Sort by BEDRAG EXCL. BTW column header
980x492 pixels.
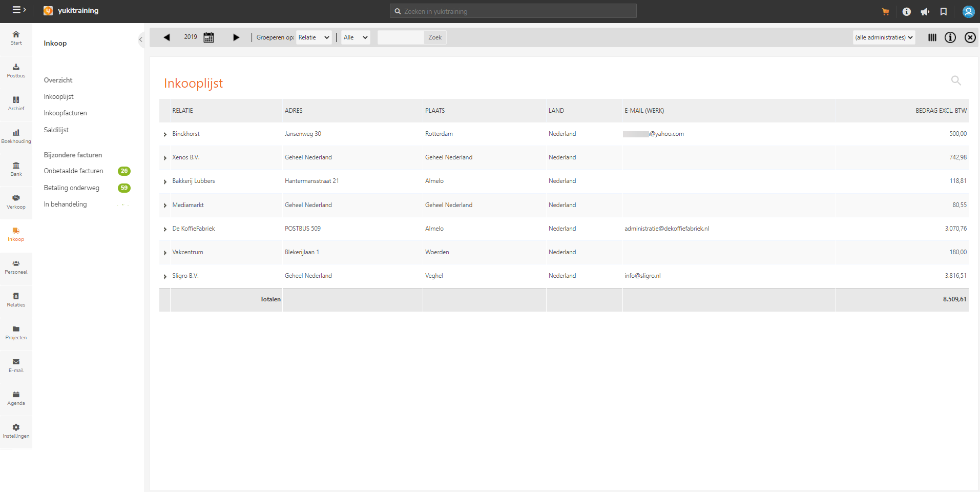941,111
